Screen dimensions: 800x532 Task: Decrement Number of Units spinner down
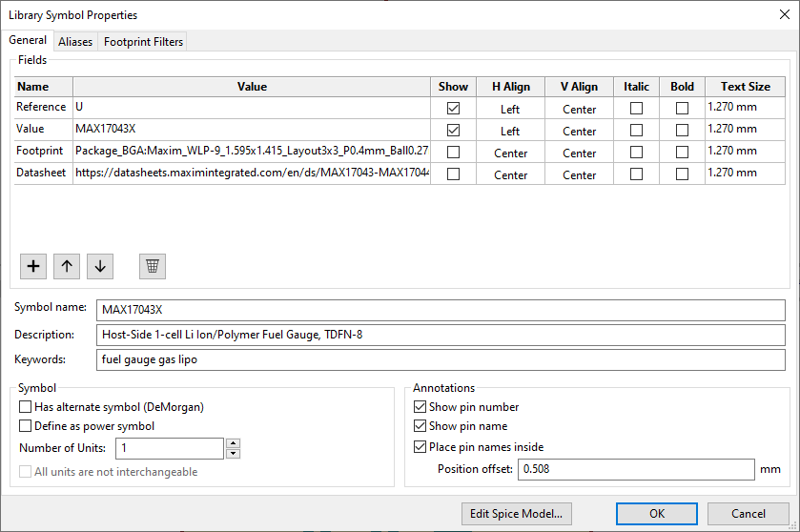click(233, 453)
